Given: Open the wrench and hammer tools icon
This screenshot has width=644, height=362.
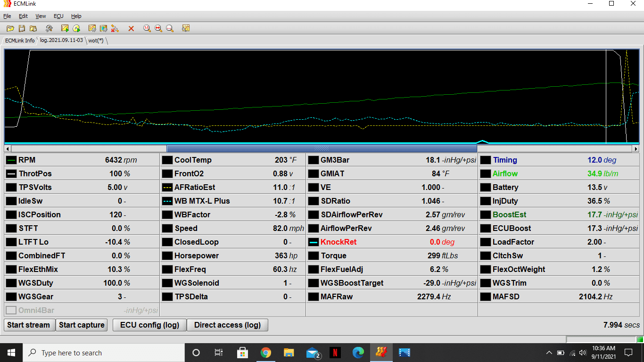Looking at the screenshot, I should (x=49, y=28).
